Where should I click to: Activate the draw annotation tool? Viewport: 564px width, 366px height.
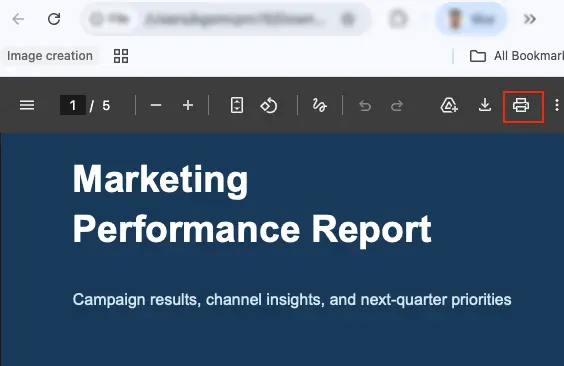pyautogui.click(x=319, y=105)
